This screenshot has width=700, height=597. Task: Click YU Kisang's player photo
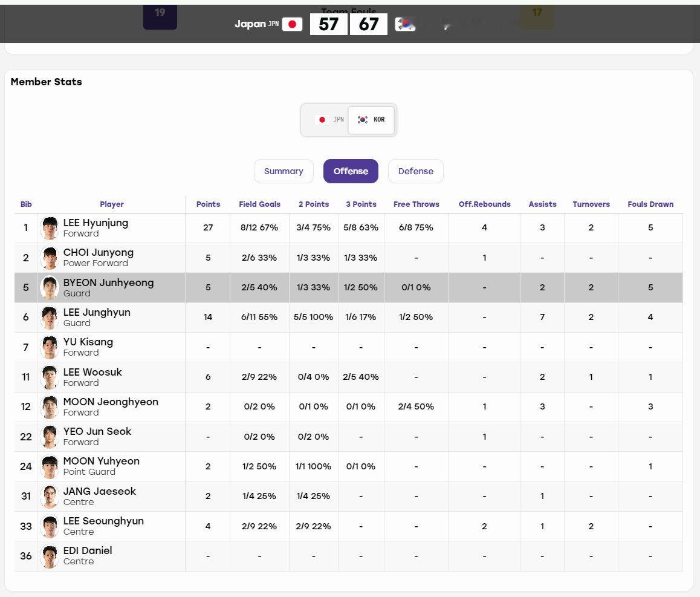coord(50,347)
